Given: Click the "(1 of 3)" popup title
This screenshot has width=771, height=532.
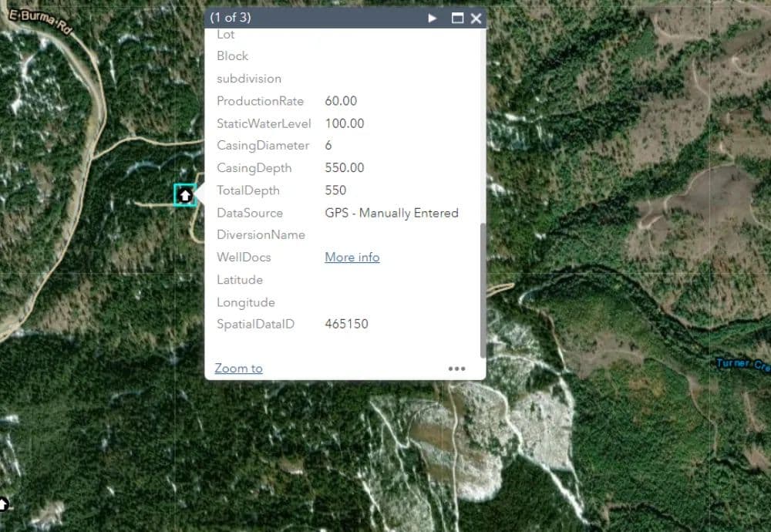Looking at the screenshot, I should 231,18.
